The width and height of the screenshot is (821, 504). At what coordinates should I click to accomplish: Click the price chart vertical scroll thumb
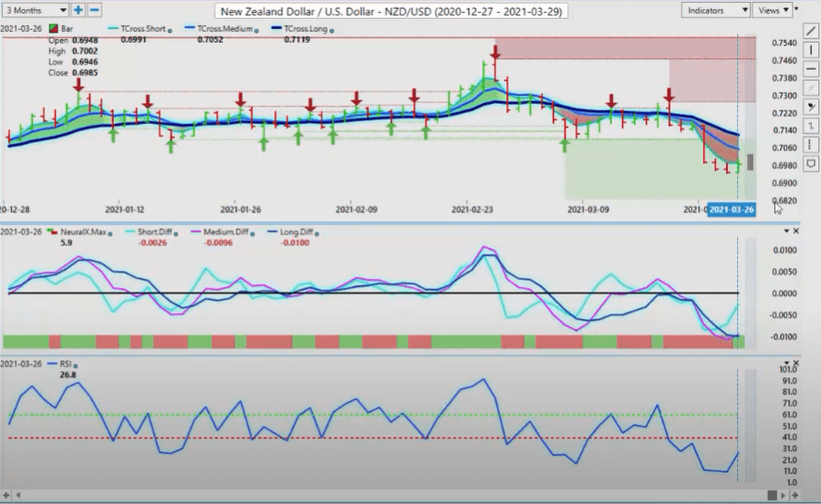tap(751, 162)
